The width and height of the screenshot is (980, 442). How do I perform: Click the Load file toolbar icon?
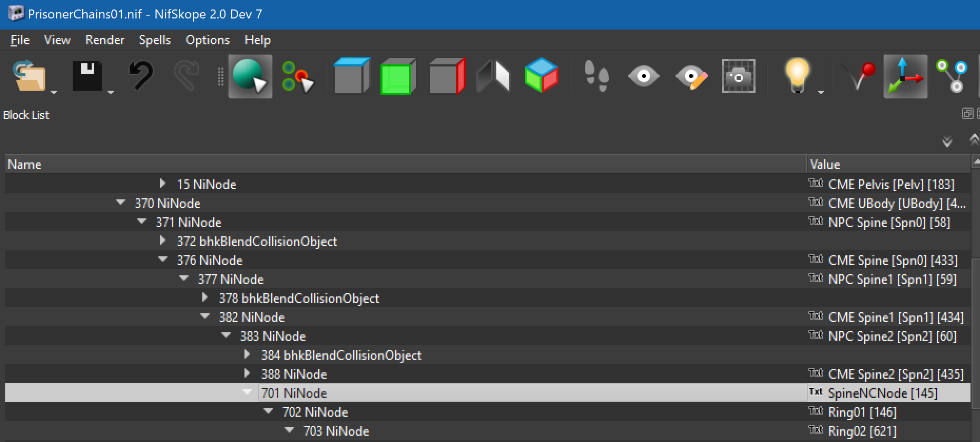click(x=28, y=76)
